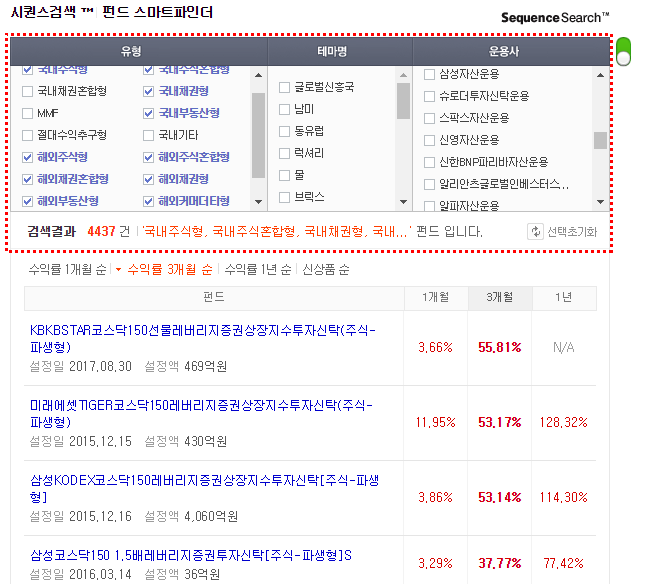Image resolution: width=645 pixels, height=584 pixels.
Task: Check the 슈로더투자신탁운용 manager checkbox
Action: 429,96
